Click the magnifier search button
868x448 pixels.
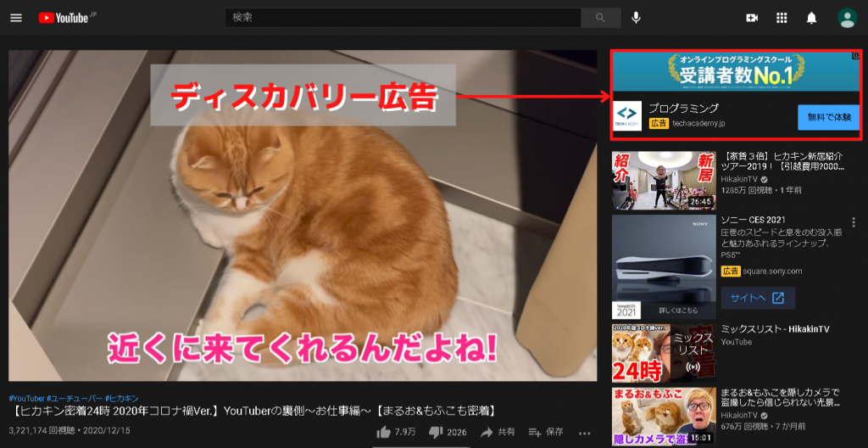click(x=601, y=18)
